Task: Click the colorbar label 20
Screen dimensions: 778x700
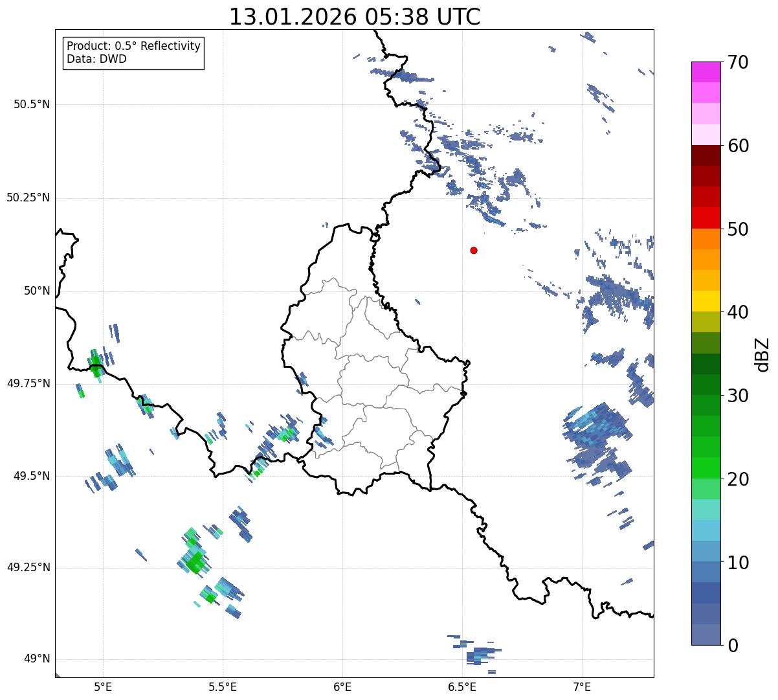Action: (x=738, y=479)
